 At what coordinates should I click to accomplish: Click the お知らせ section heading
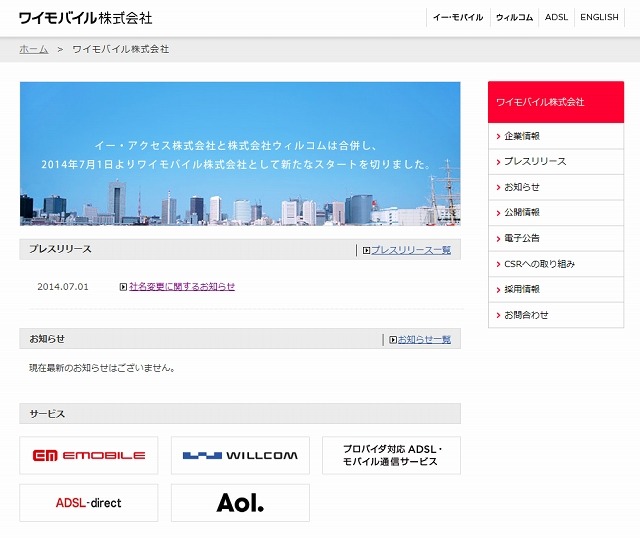[x=47, y=339]
